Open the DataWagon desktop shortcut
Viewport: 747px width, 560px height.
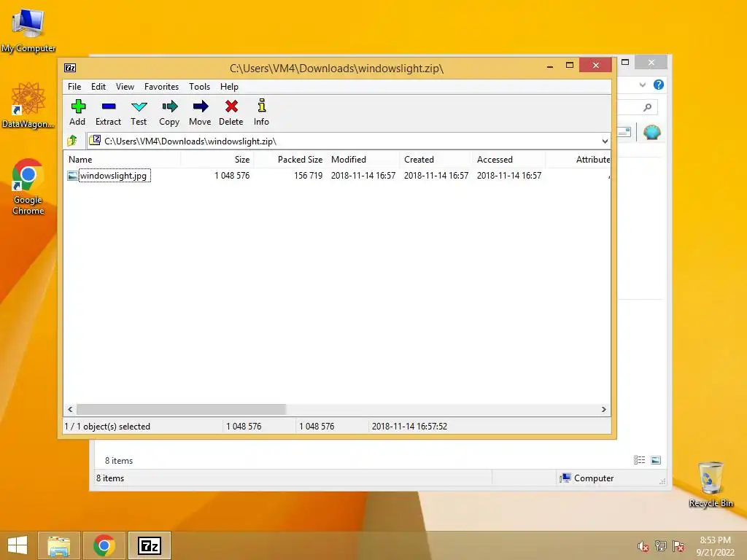[x=28, y=105]
